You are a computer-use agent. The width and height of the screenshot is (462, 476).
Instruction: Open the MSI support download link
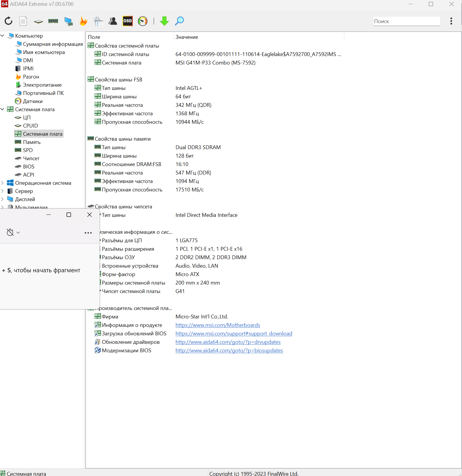point(234,333)
